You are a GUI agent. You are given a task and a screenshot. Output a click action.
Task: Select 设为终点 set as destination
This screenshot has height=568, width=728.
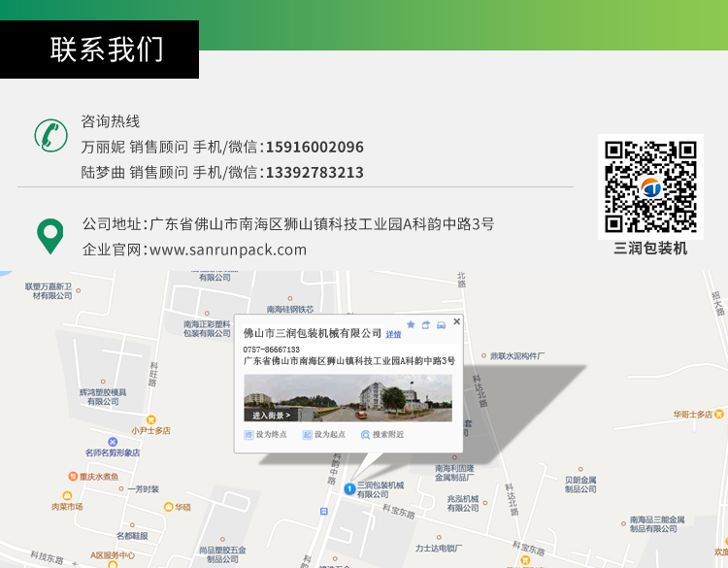click(265, 435)
